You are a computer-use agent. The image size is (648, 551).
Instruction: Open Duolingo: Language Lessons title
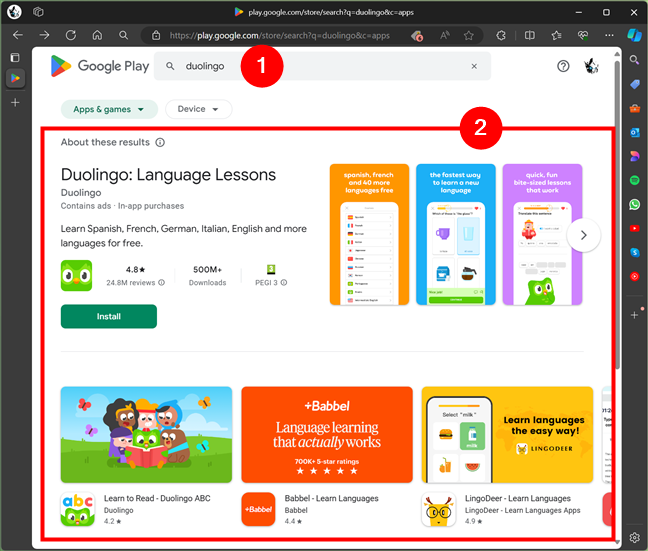point(168,174)
